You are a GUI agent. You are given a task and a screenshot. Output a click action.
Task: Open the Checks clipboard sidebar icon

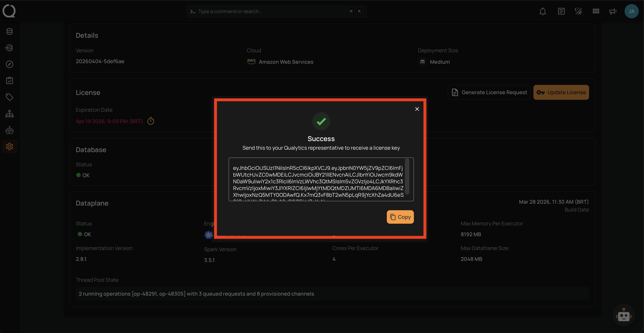pyautogui.click(x=10, y=81)
